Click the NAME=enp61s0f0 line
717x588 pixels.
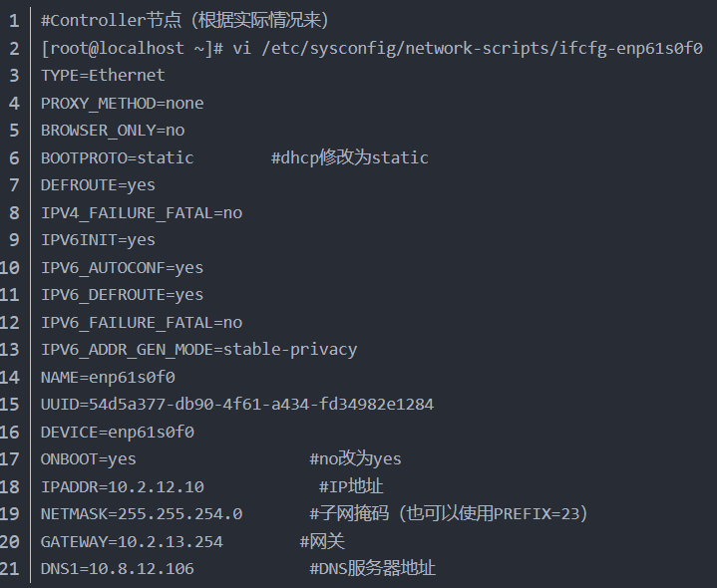108,377
